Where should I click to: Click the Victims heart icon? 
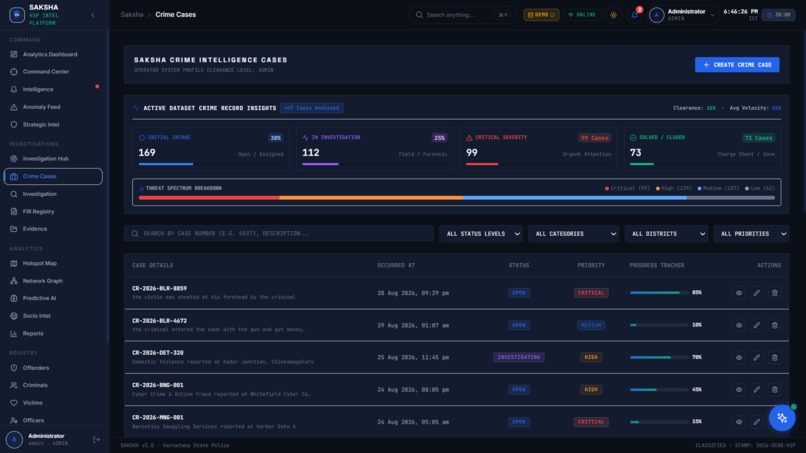pos(14,403)
